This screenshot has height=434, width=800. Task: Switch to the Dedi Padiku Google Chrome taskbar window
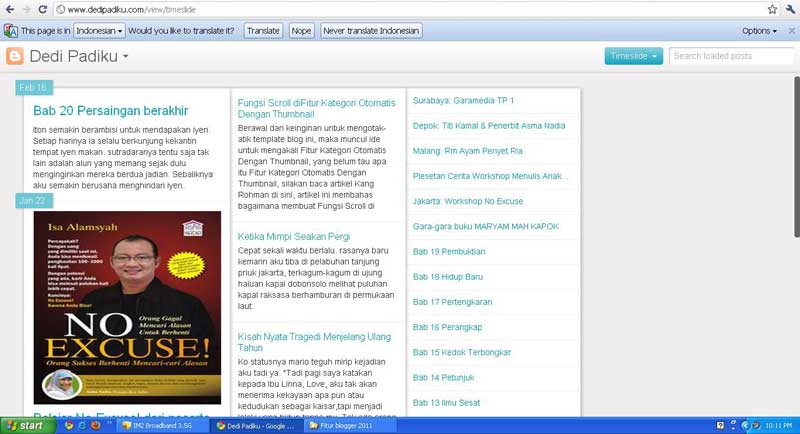pos(258,425)
